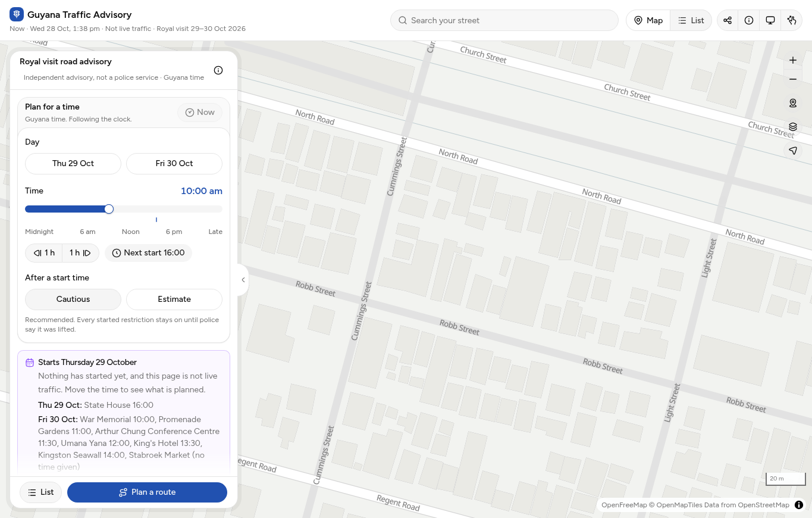This screenshot has width=812, height=518.
Task: Click the map pin location icon below zoom
Action: pyautogui.click(x=793, y=103)
